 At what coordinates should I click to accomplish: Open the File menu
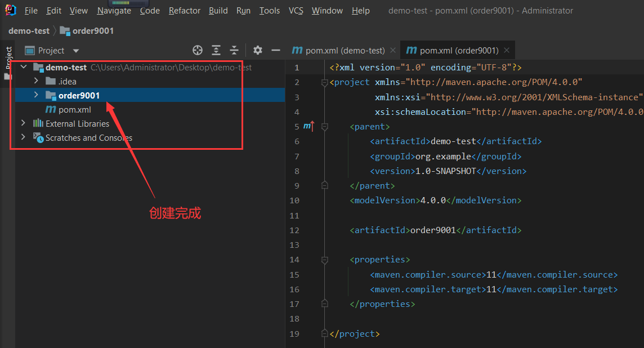31,11
